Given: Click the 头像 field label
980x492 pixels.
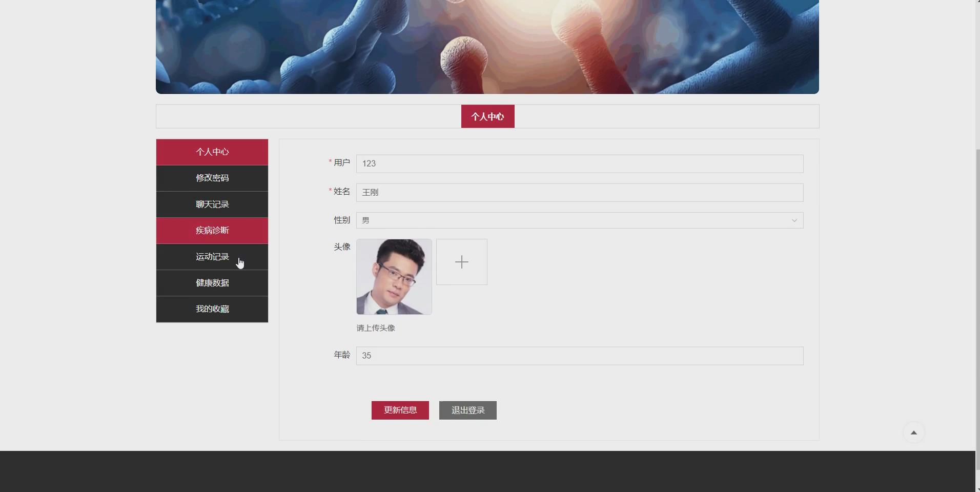Looking at the screenshot, I should click(342, 247).
